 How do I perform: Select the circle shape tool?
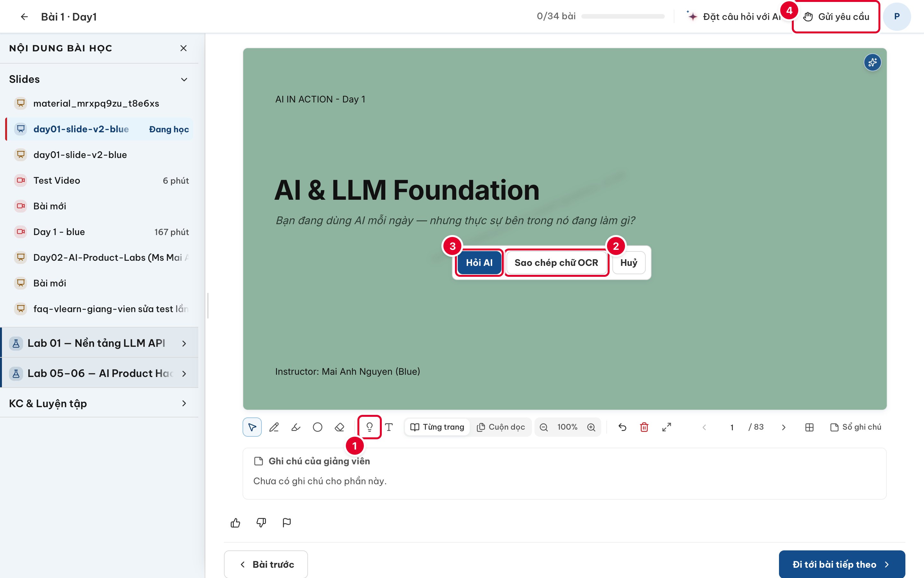pyautogui.click(x=317, y=427)
